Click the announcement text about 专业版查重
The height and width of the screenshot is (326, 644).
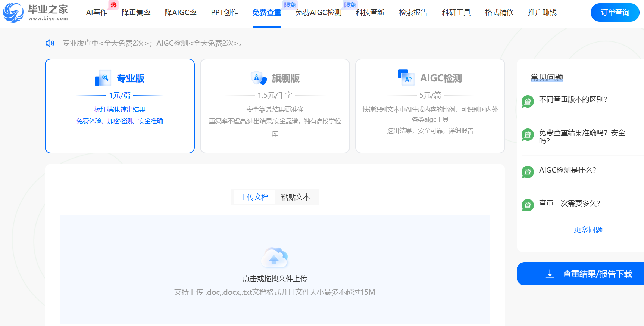coord(153,43)
